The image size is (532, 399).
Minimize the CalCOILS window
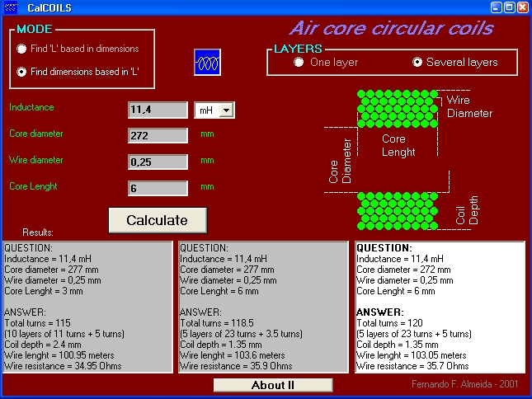[497, 7]
